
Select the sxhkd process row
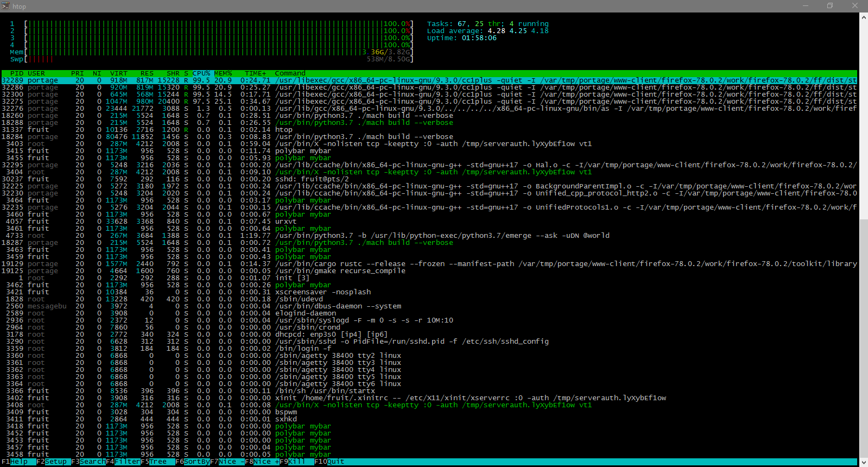[429, 419]
